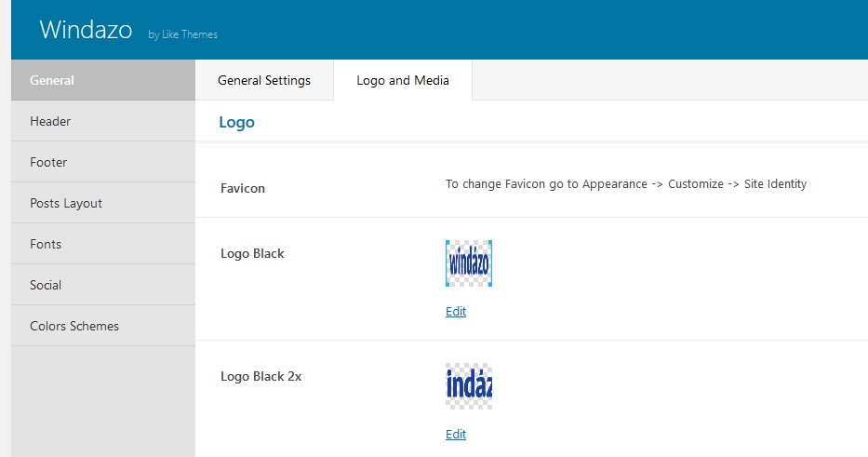Click the Logo section heading
Screen dimensions: 868x457
coord(236,123)
